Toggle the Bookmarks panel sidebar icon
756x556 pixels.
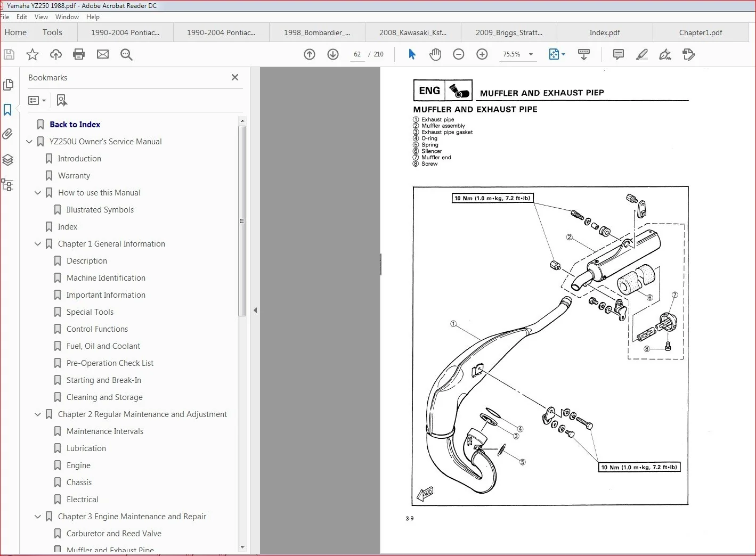[x=7, y=110]
